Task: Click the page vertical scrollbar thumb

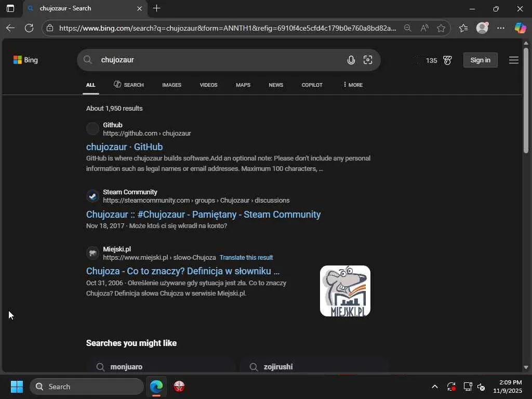Action: [x=526, y=100]
